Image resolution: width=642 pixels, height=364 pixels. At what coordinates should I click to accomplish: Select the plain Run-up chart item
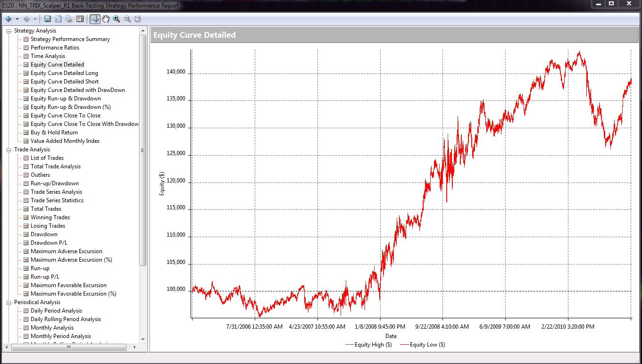point(40,268)
